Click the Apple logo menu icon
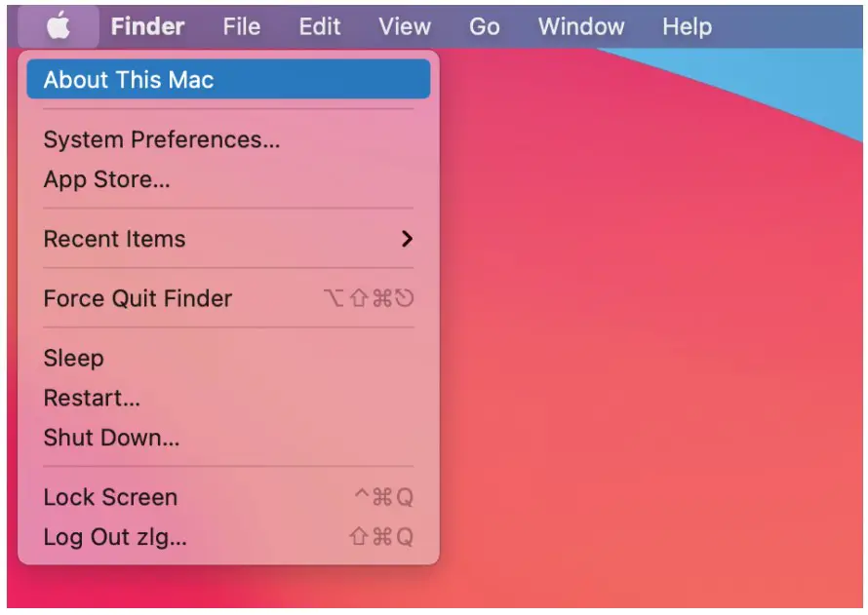 click(x=59, y=26)
